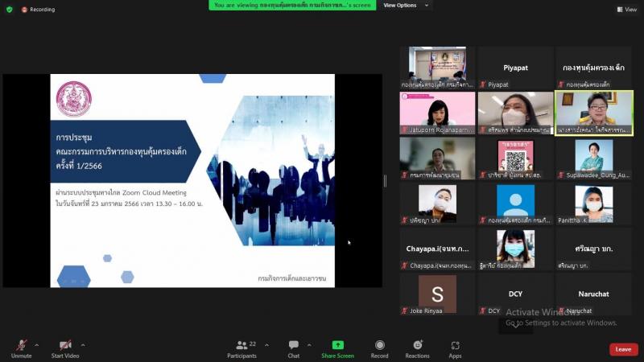Open the Reactions menu
Screen dimensions: 644x362
[417, 349]
